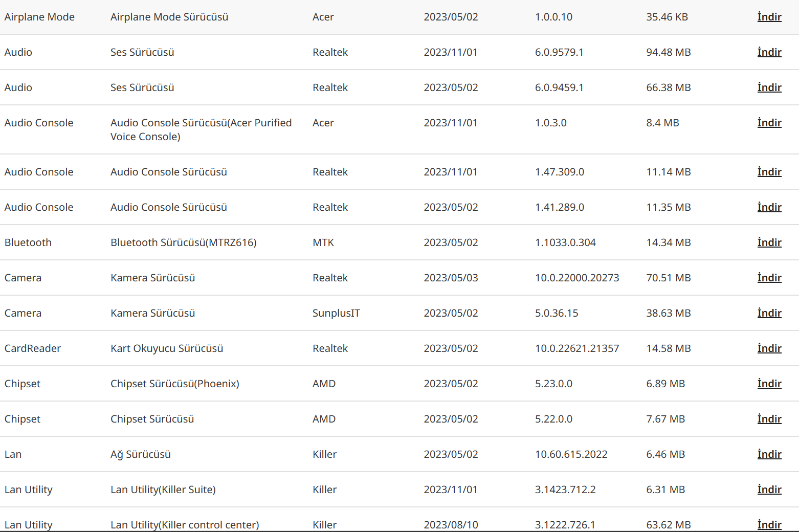
Task: Download the Killer Lan driver (Ağ Sürücüsü)
Action: point(769,454)
